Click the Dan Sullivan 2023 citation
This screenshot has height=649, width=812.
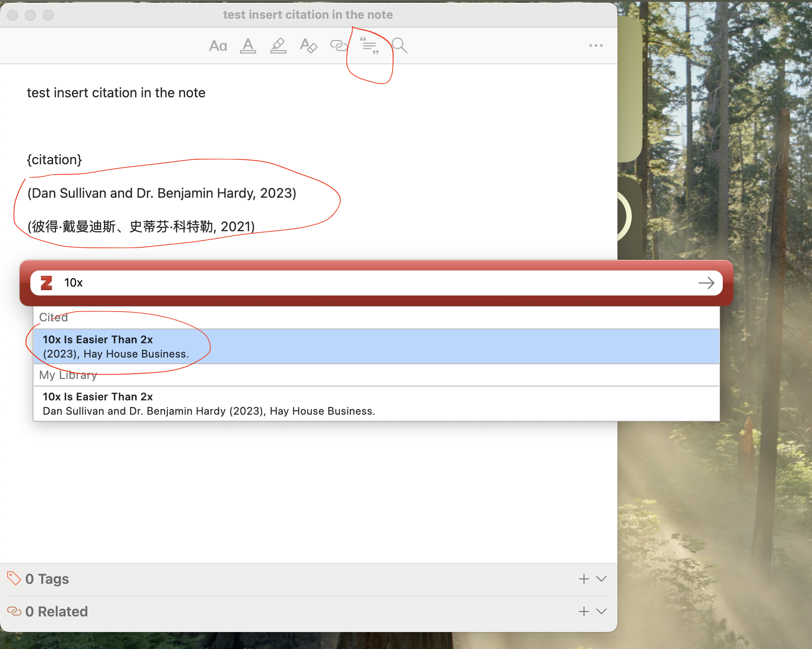(x=162, y=193)
